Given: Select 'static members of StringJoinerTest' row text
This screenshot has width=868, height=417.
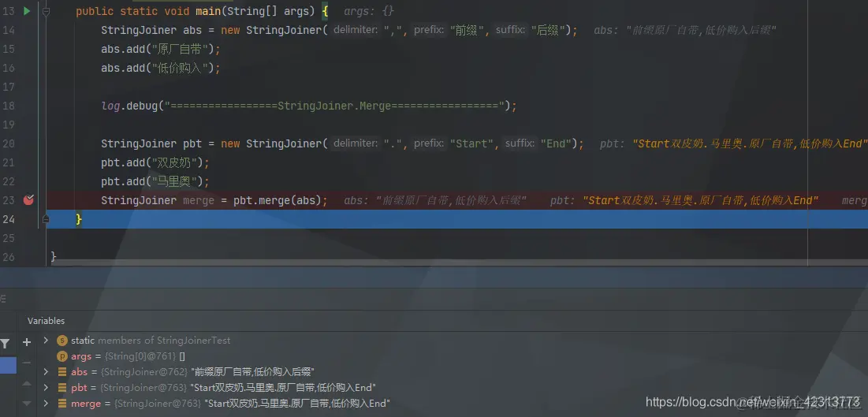Looking at the screenshot, I should [151, 341].
